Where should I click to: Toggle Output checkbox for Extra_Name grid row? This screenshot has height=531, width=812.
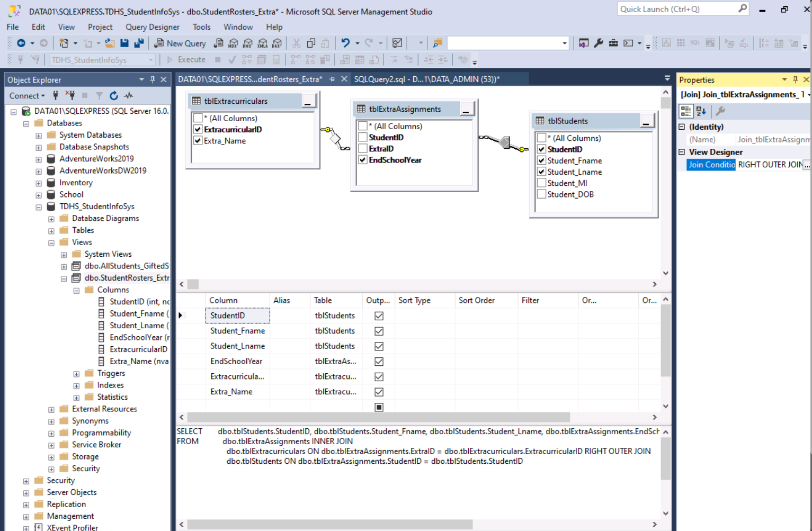(379, 392)
